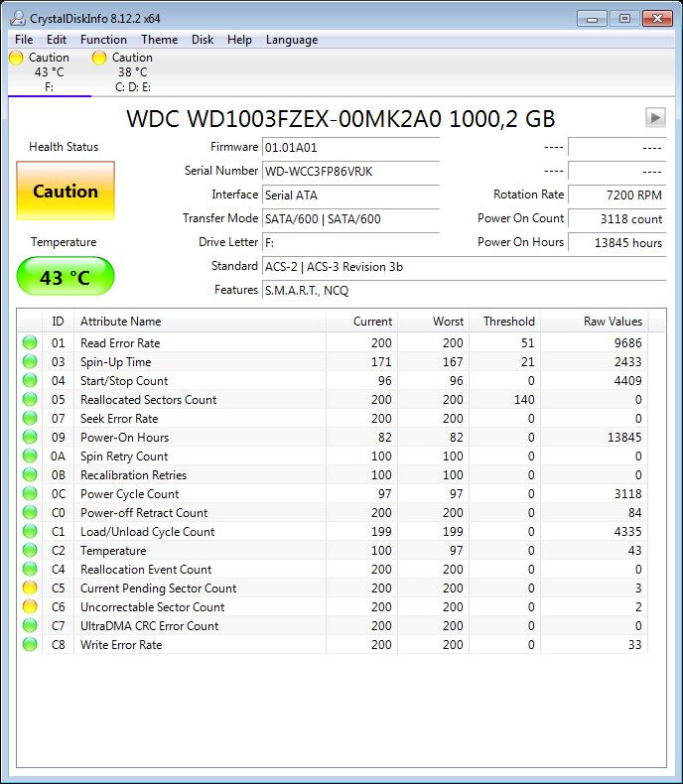This screenshot has height=784, width=683.
Task: Open the Function menu
Action: [103, 40]
